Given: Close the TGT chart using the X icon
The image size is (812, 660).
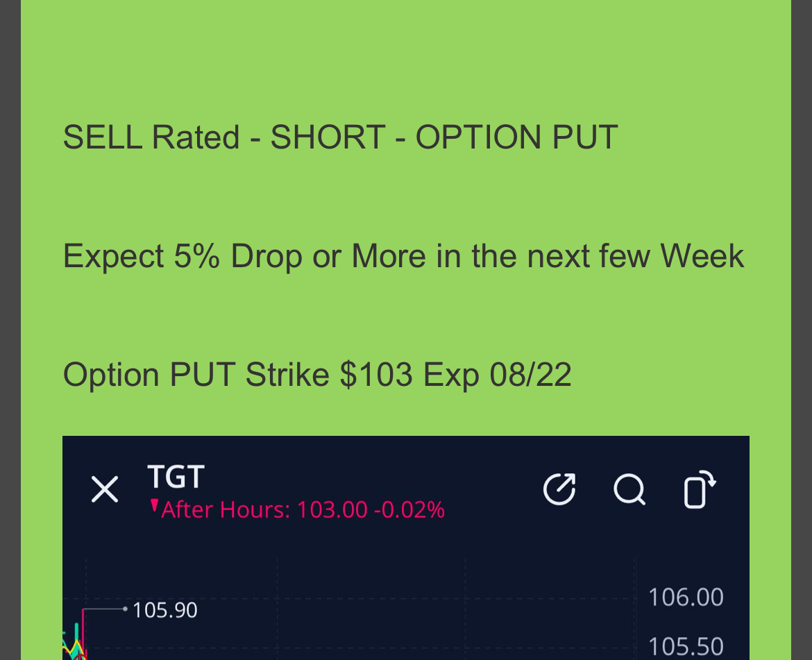Looking at the screenshot, I should tap(105, 489).
